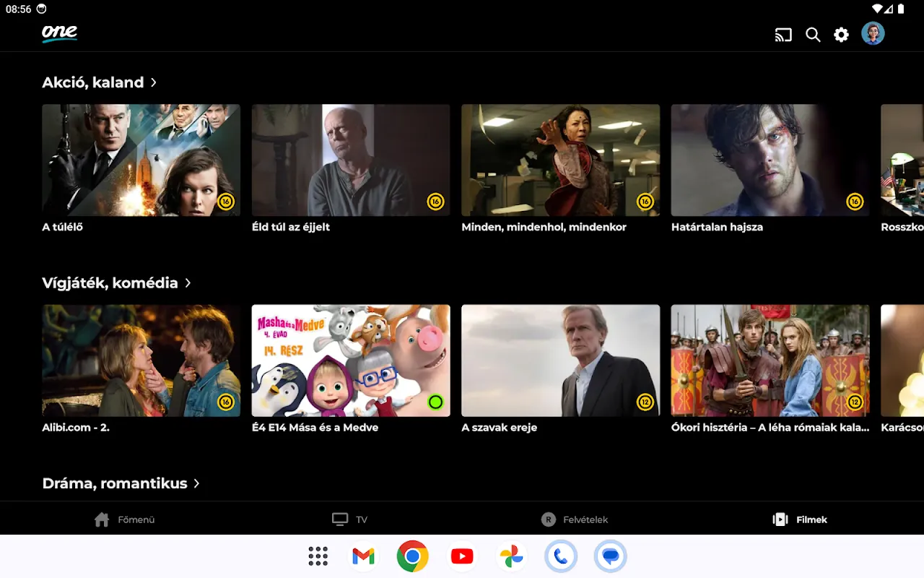Viewport: 924px width, 578px height.
Task: Tap the One logo
Action: coord(60,33)
